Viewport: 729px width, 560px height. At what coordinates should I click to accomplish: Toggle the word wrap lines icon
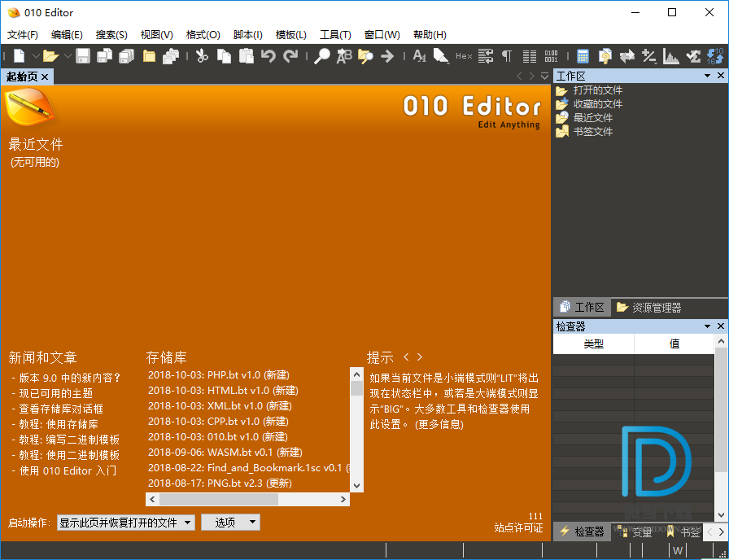point(486,56)
